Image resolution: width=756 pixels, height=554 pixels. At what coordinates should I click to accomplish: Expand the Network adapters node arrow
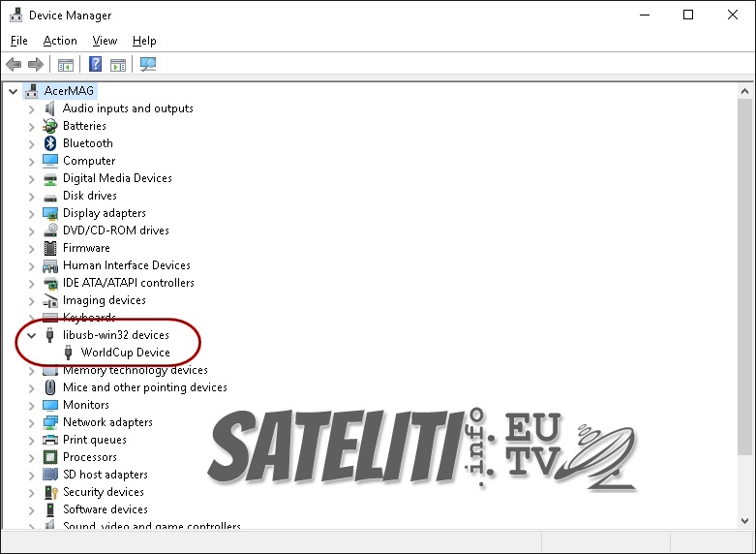coord(31,422)
